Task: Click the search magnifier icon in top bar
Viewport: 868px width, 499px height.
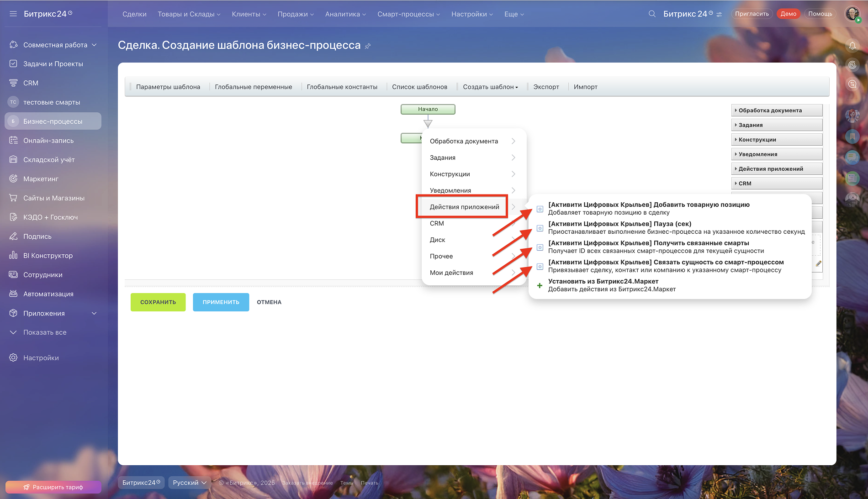Action: click(x=652, y=14)
